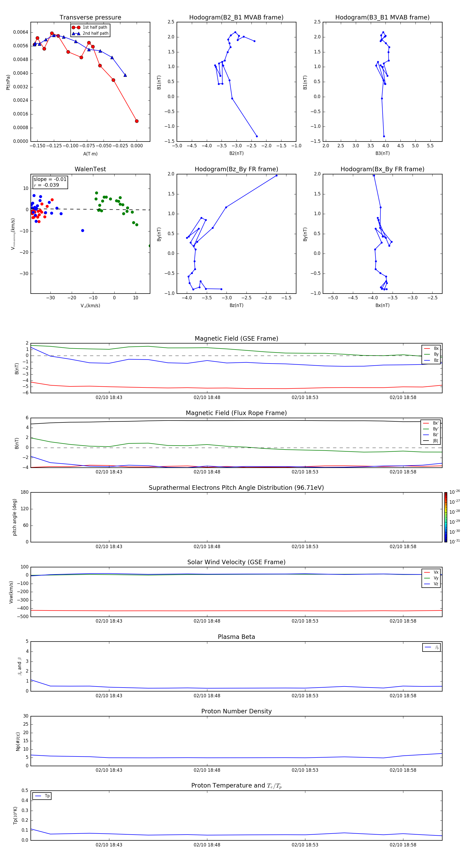473x868 pixels.
Task: Click the V_A(km/s) x-axis label in WalenTest
Action: [x=90, y=306]
